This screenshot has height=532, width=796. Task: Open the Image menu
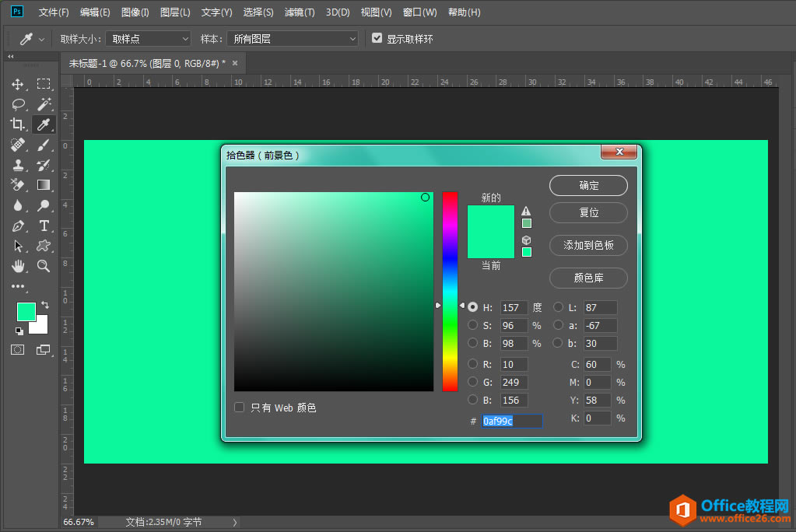tap(135, 12)
